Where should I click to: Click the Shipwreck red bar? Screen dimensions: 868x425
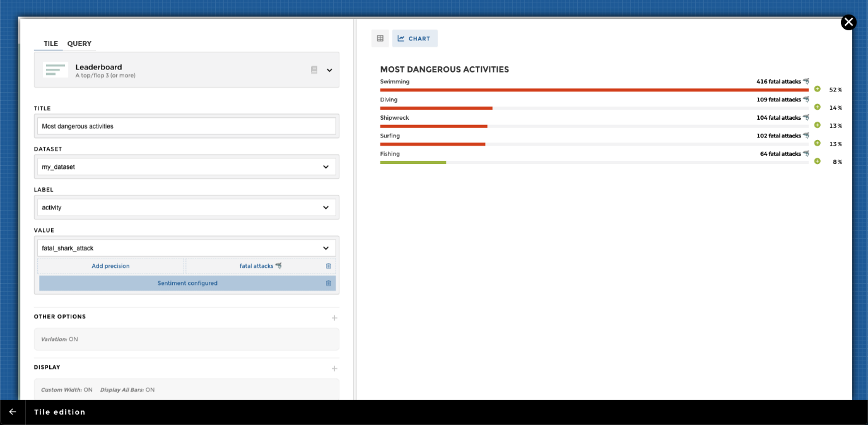(x=434, y=126)
